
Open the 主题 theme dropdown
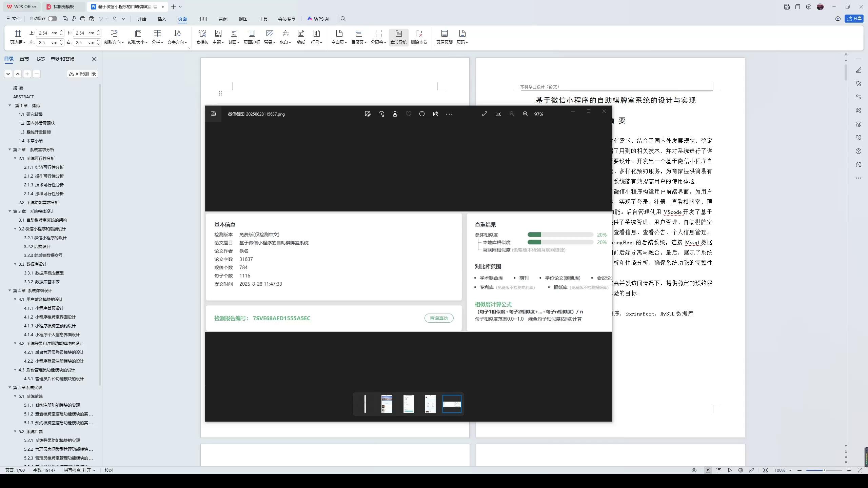(218, 37)
